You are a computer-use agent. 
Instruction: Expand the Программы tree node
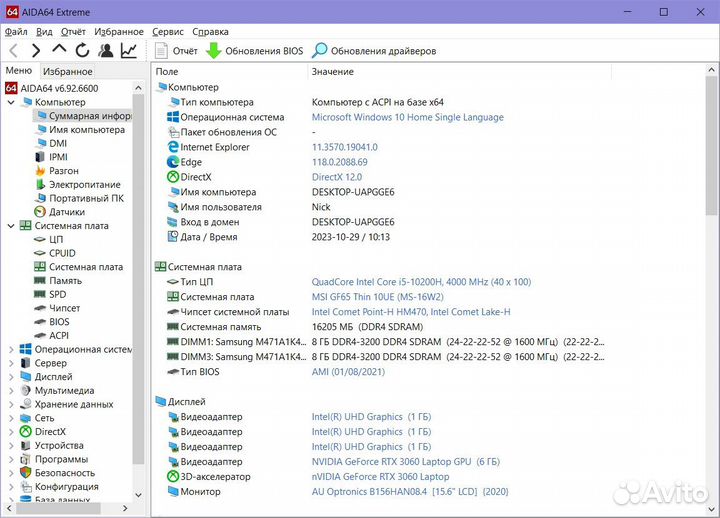pyautogui.click(x=11, y=459)
